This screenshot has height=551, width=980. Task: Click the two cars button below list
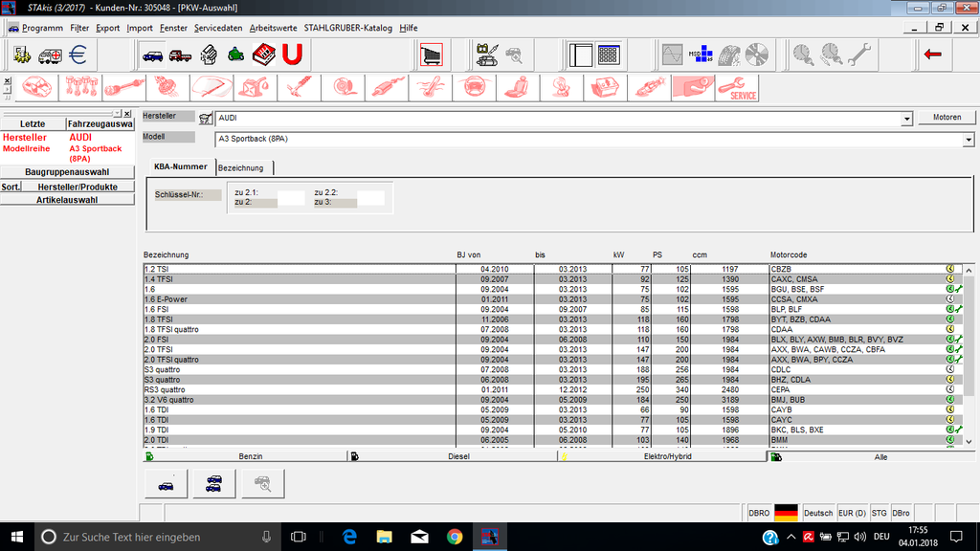click(x=213, y=483)
